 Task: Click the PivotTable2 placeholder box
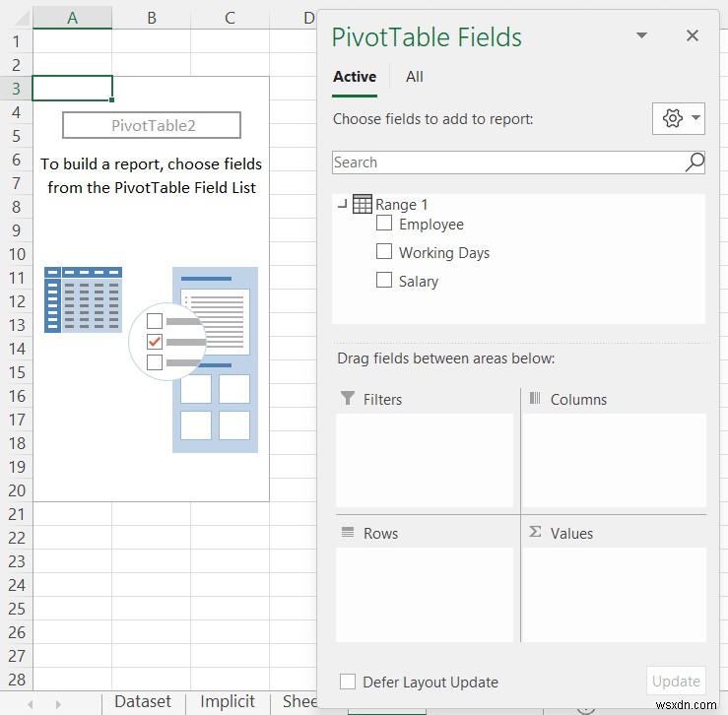tap(151, 125)
